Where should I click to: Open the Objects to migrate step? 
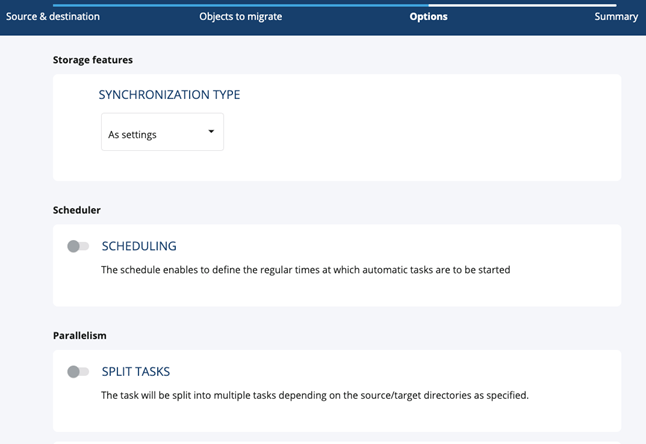pos(241,16)
